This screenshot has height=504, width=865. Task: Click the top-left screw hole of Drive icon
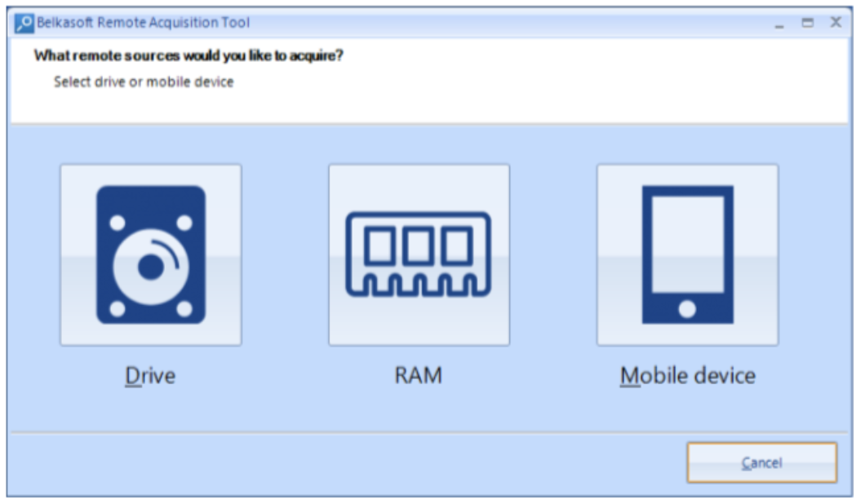click(x=117, y=223)
